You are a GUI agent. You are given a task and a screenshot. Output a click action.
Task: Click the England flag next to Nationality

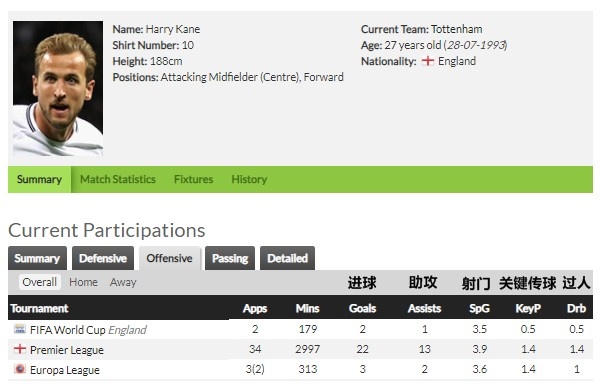[x=427, y=61]
